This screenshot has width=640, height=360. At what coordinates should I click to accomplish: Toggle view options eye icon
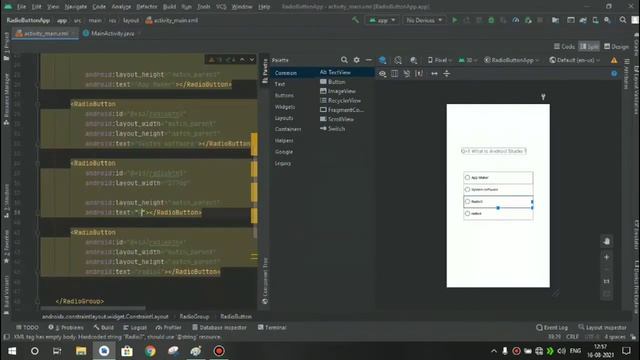(382, 74)
